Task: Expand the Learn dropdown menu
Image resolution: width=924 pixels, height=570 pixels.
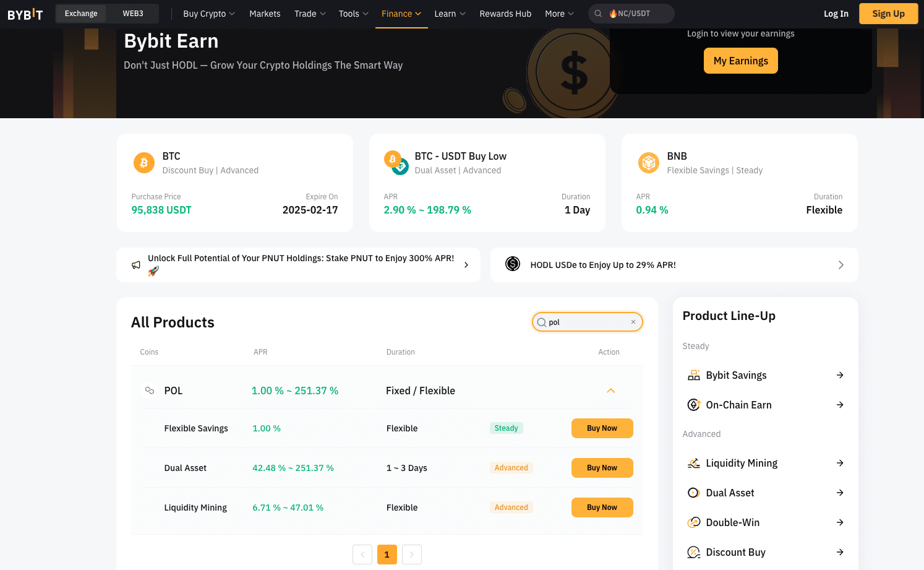Action: (x=450, y=14)
